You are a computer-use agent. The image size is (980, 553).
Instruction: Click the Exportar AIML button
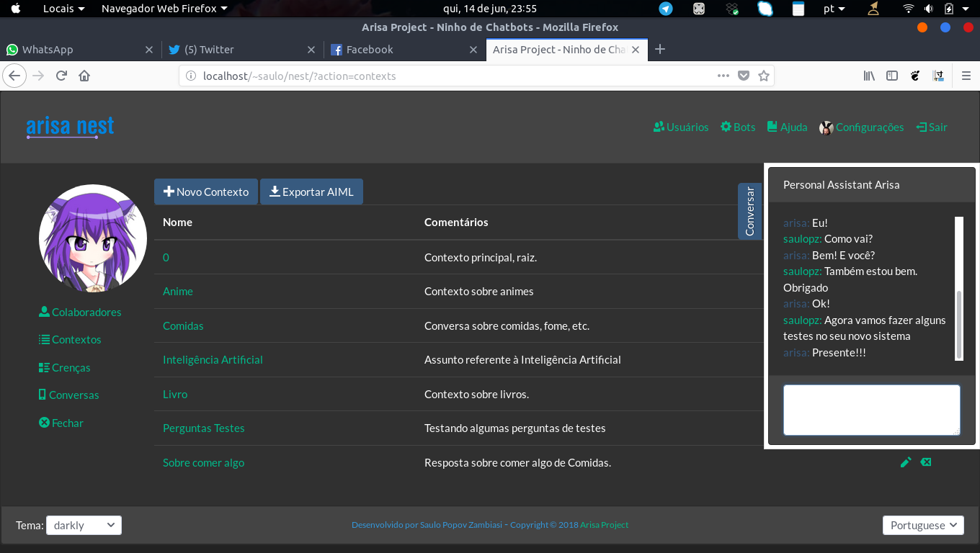(x=311, y=192)
